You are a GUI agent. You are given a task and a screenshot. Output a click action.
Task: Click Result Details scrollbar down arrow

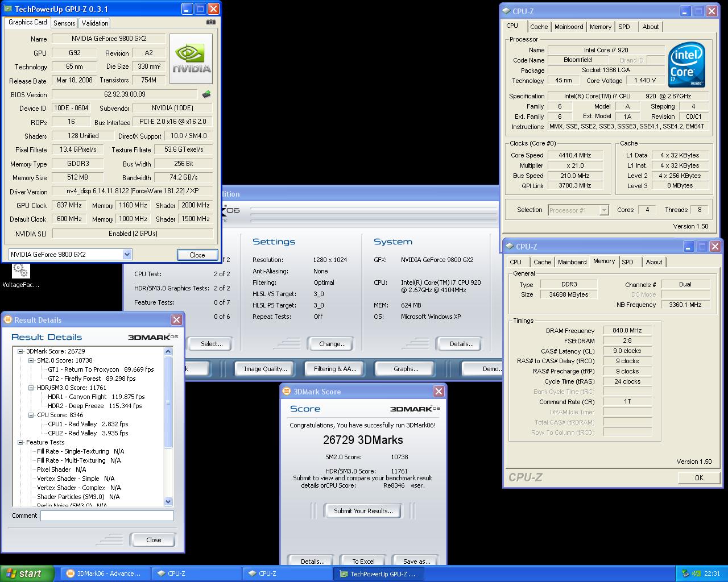pyautogui.click(x=168, y=501)
